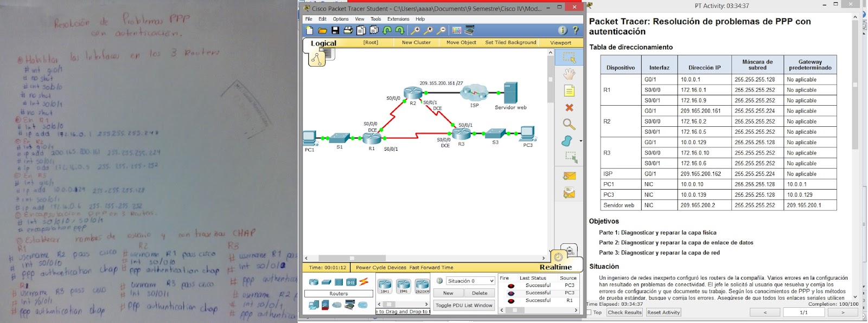The width and height of the screenshot is (868, 323).
Task: Print using the printer icon
Action: [x=348, y=30]
